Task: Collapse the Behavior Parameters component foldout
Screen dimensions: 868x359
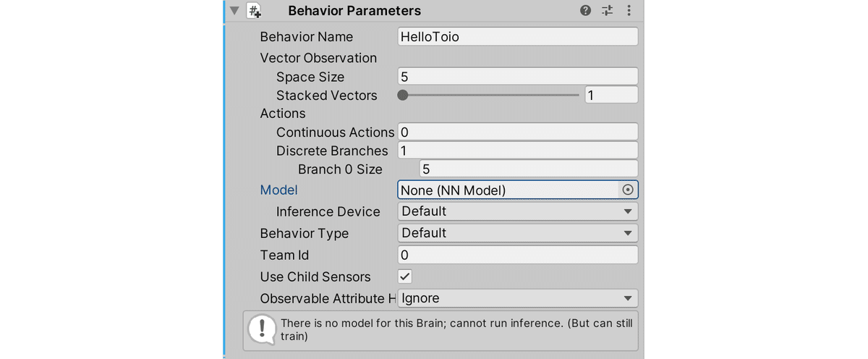Action: 234,11
